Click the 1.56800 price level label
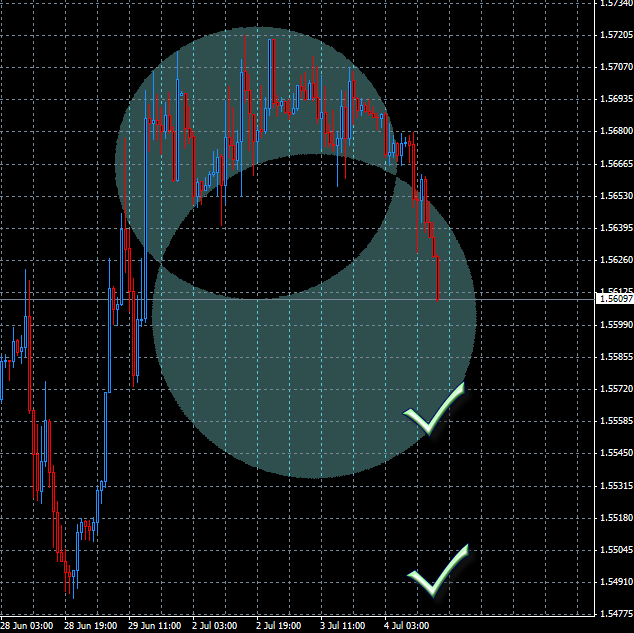This screenshot has width=634, height=633. pos(616,131)
